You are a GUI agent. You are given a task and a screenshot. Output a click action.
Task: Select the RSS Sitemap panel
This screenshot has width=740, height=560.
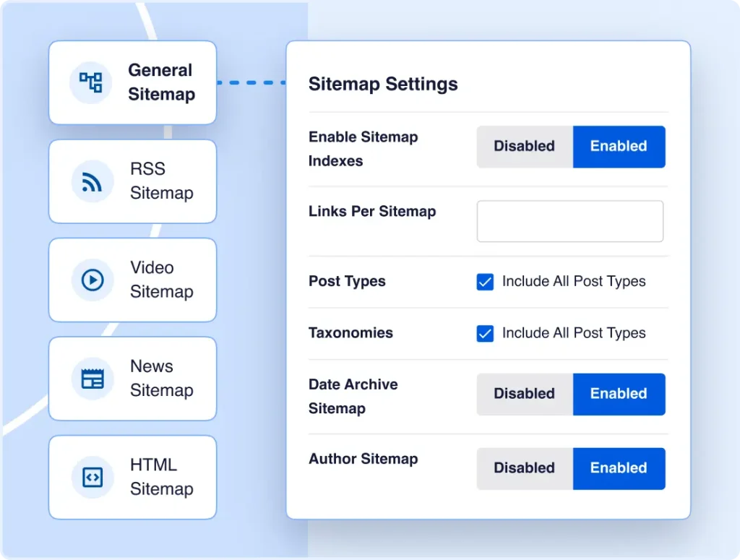(x=132, y=181)
